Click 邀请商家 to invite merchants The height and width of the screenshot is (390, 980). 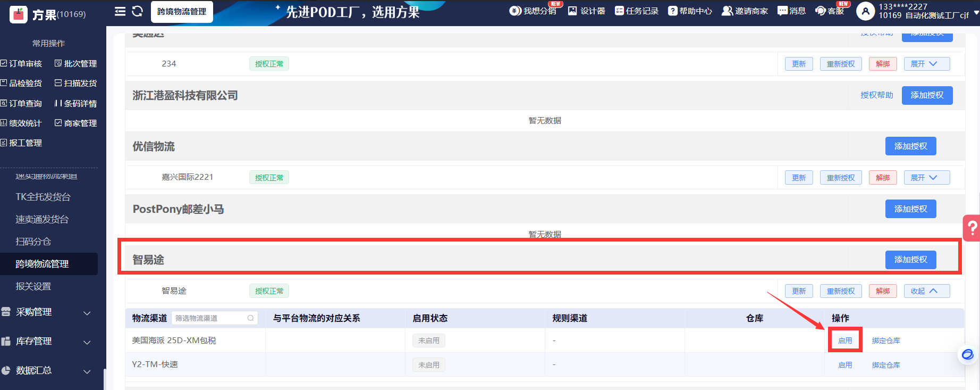pyautogui.click(x=745, y=11)
